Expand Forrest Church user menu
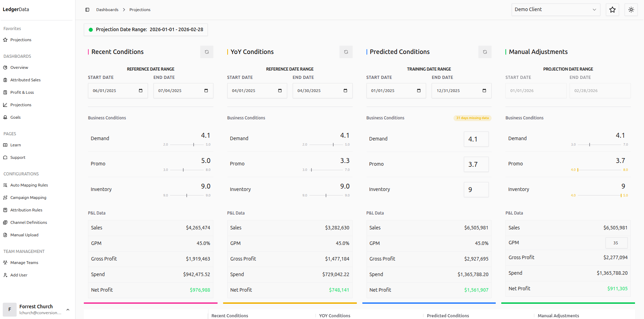Image resolution: width=644 pixels, height=319 pixels. (x=36, y=310)
